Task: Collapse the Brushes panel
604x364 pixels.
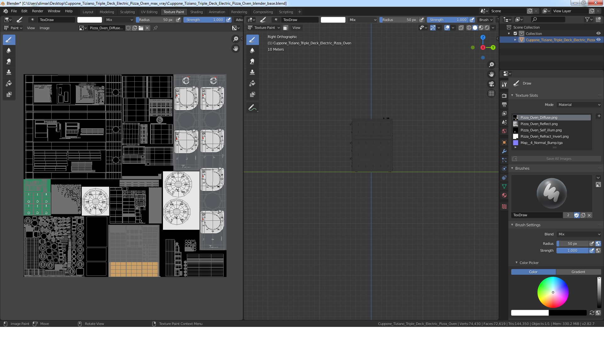Action: click(522, 168)
